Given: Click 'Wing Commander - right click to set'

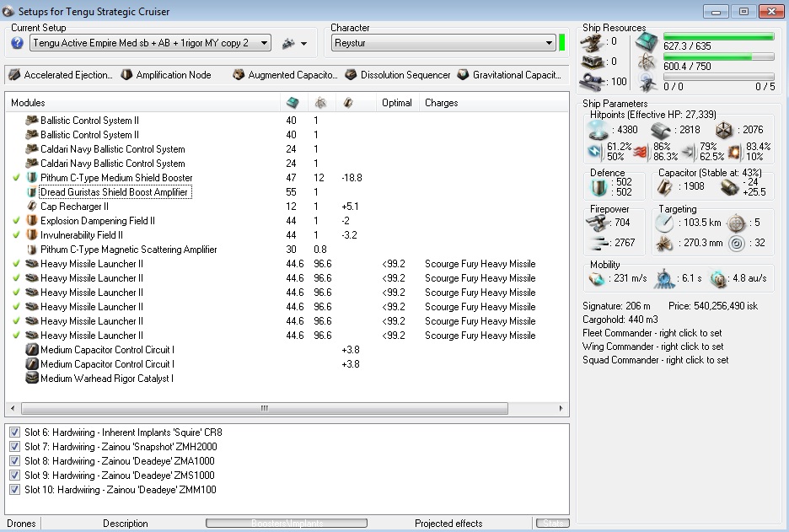Looking at the screenshot, I should point(653,347).
